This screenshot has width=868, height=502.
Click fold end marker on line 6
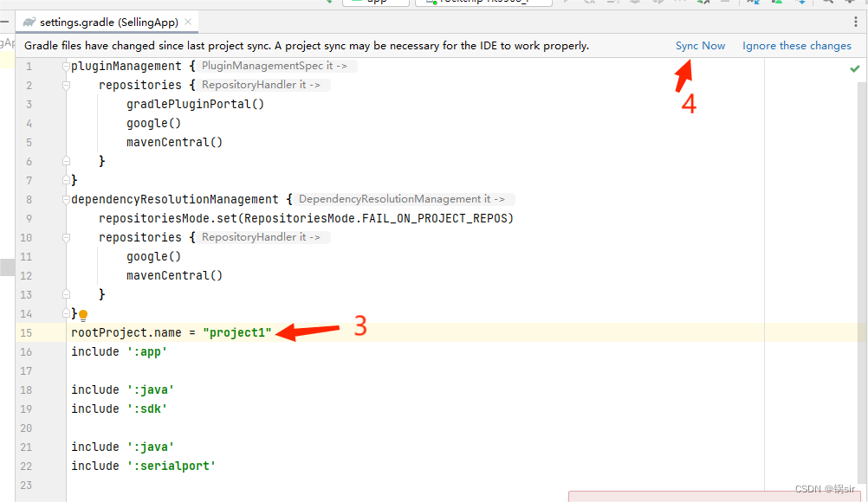click(x=67, y=161)
